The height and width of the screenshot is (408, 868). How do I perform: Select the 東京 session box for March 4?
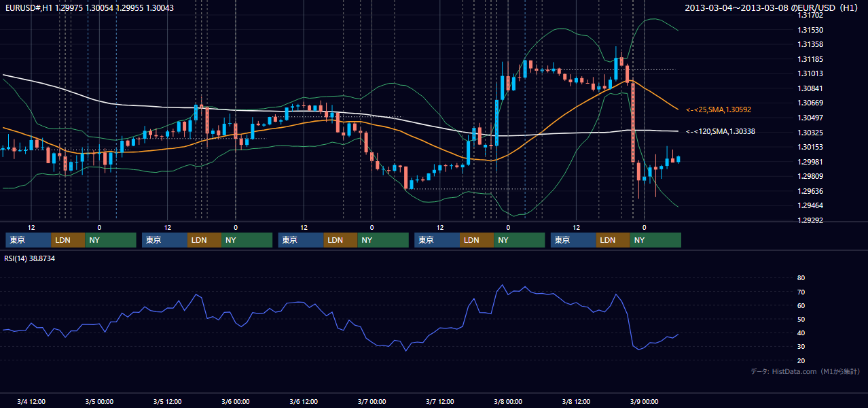tap(29, 240)
